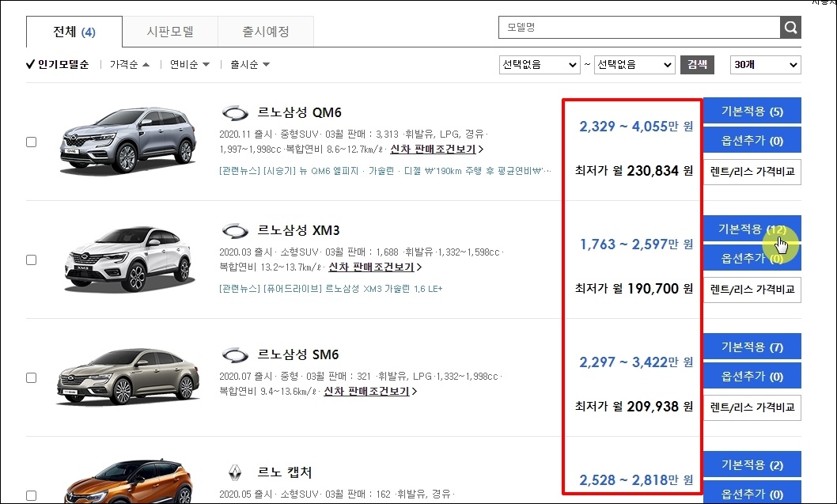Click the SM6 price 2,297 ~ 3,422만 원

click(636, 362)
